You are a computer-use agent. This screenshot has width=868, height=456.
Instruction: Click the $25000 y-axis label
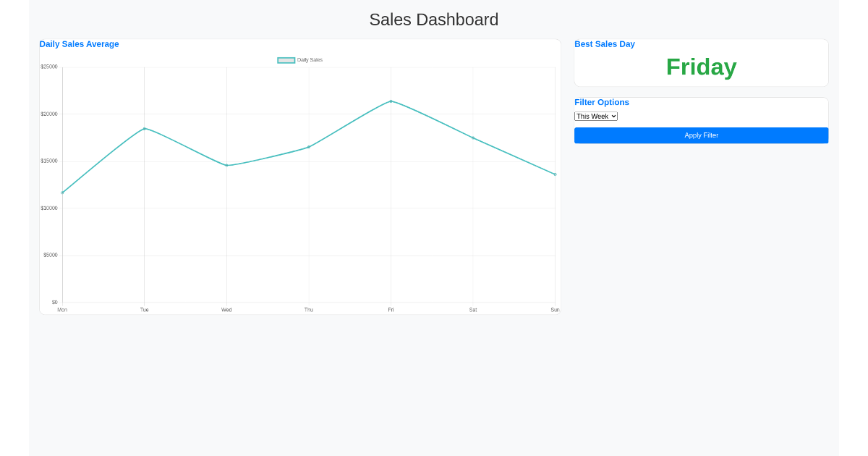coord(49,67)
